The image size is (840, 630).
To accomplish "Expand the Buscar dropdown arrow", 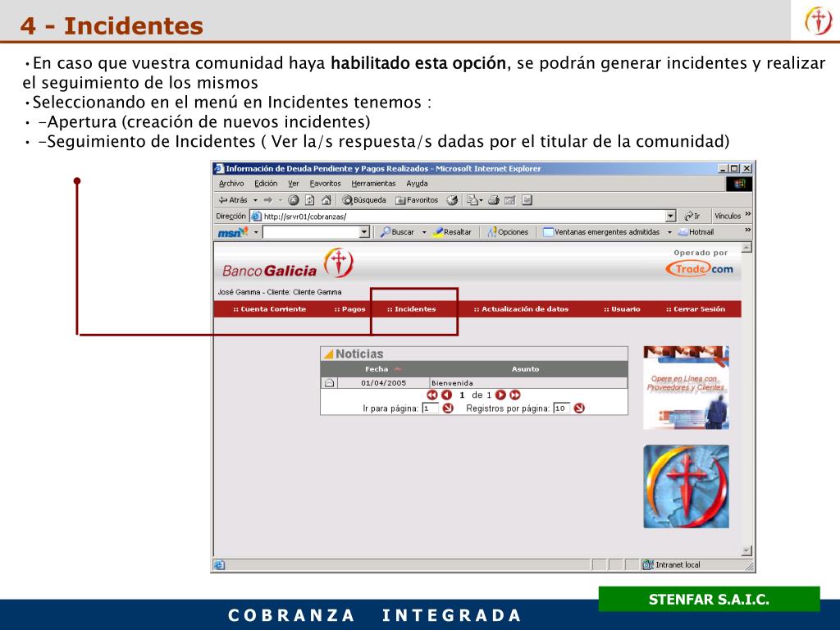I will 424,232.
